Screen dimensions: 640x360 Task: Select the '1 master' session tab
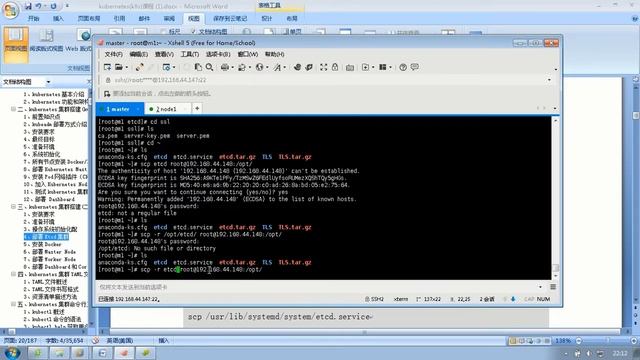click(x=120, y=109)
